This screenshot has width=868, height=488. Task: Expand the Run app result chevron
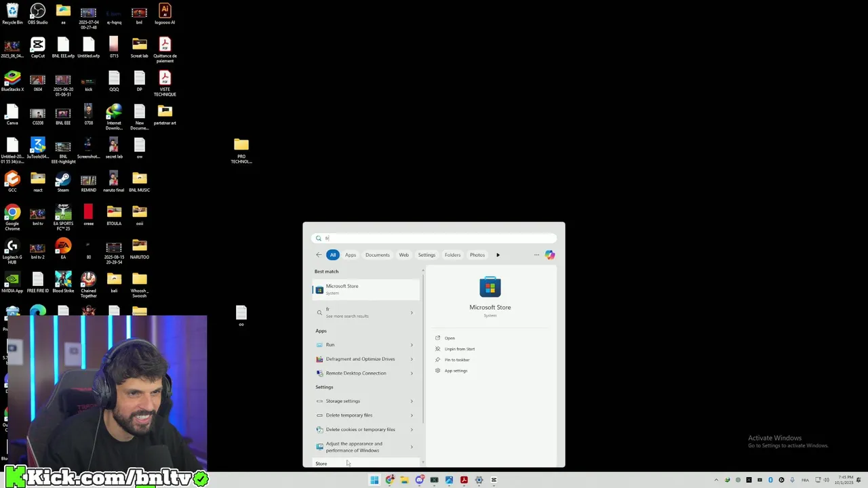tap(412, 344)
